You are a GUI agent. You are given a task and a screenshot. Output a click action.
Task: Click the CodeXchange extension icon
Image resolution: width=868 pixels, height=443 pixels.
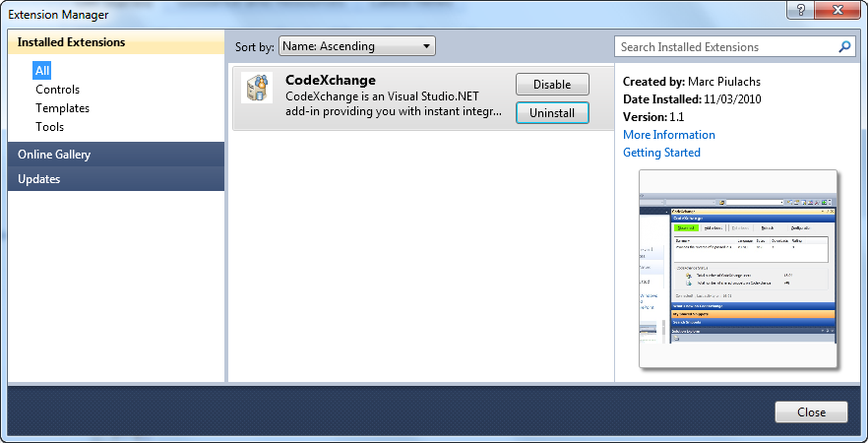point(257,88)
